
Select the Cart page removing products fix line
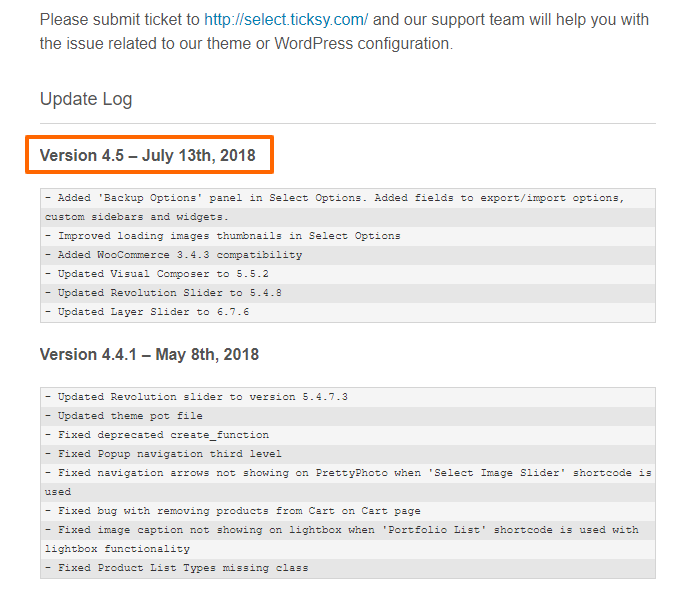click(x=348, y=511)
